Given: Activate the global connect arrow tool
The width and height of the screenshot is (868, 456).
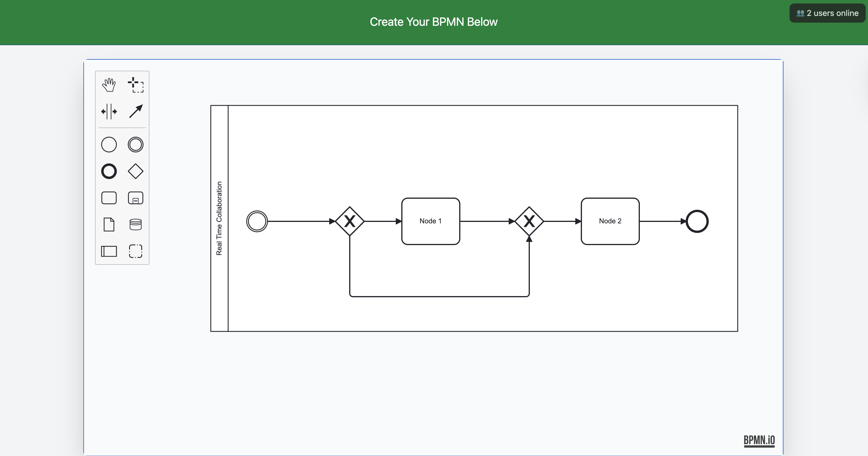Looking at the screenshot, I should (x=135, y=111).
